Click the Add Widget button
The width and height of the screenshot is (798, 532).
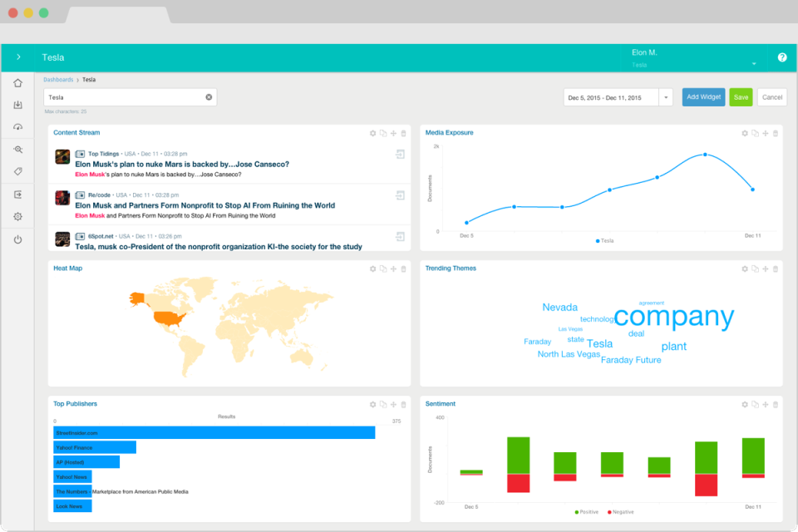[703, 97]
